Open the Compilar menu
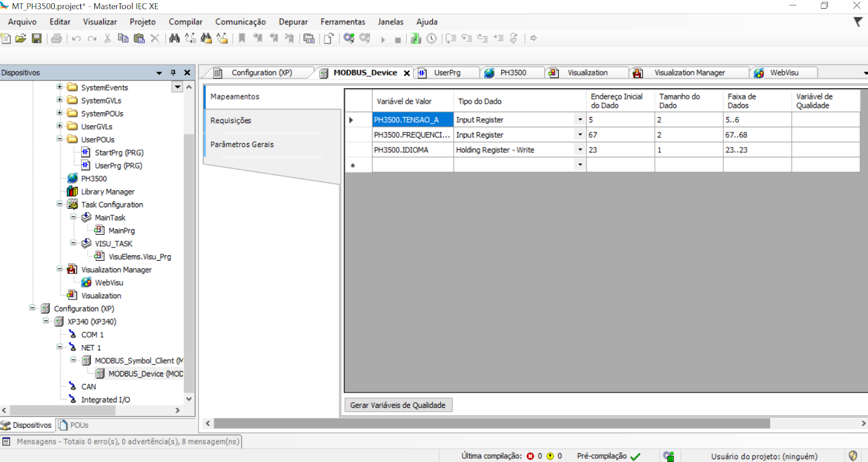 185,22
